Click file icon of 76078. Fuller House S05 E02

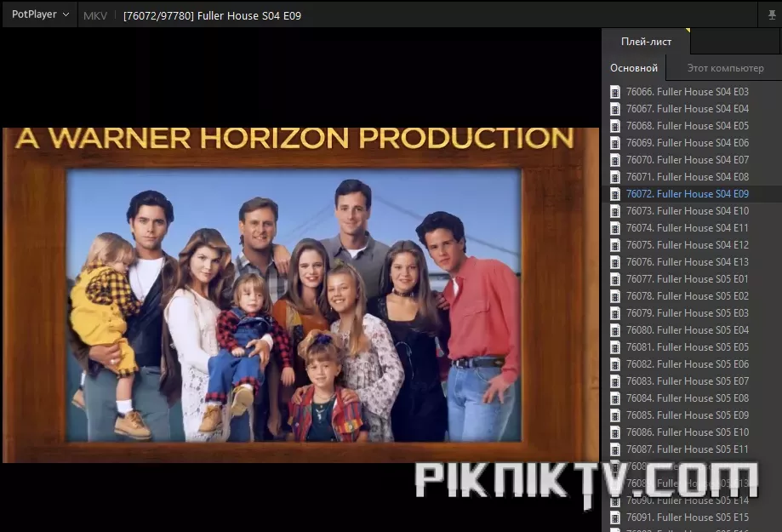615,296
